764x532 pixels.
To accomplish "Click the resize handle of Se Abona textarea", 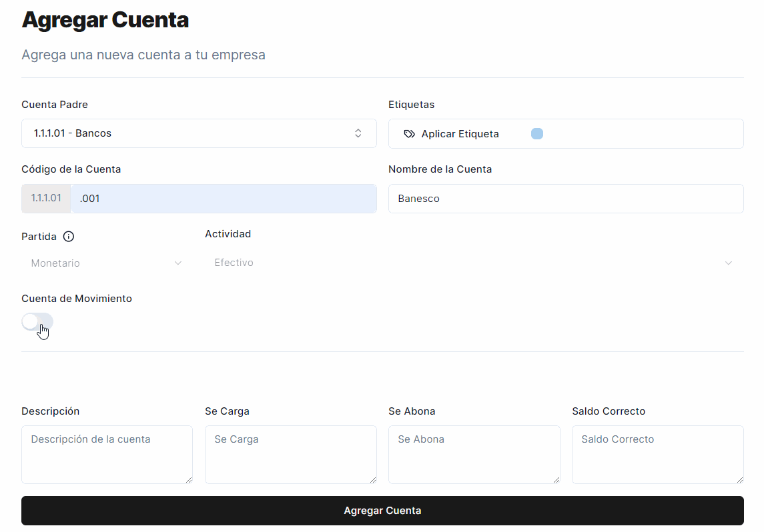I will click(x=555, y=479).
